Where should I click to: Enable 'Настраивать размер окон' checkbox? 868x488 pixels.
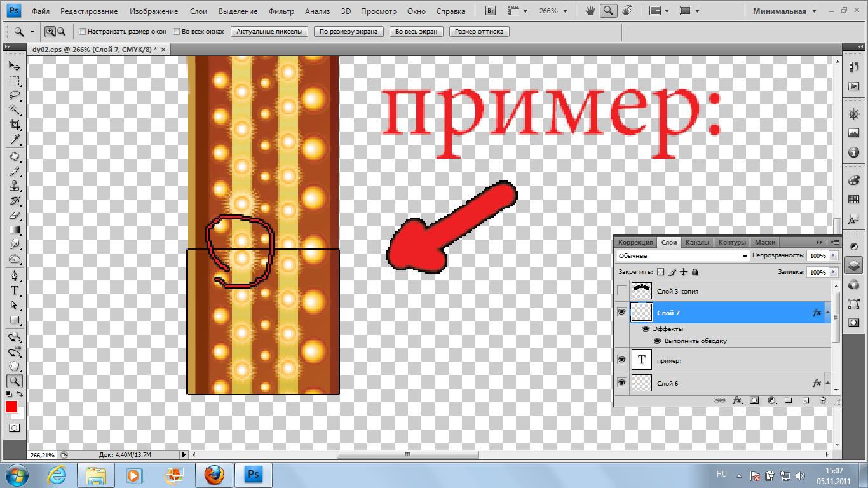[x=83, y=31]
